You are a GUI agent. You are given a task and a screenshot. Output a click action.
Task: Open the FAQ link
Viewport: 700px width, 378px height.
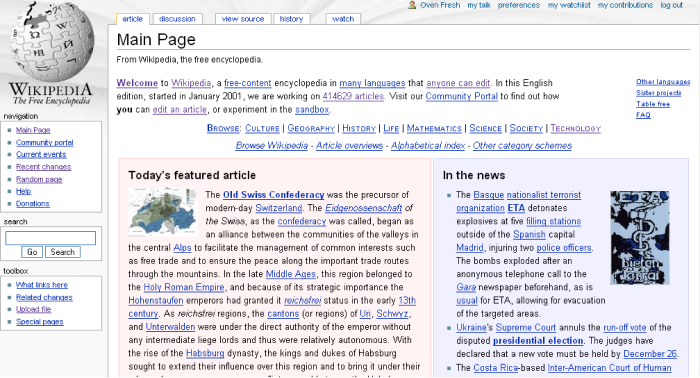point(643,115)
